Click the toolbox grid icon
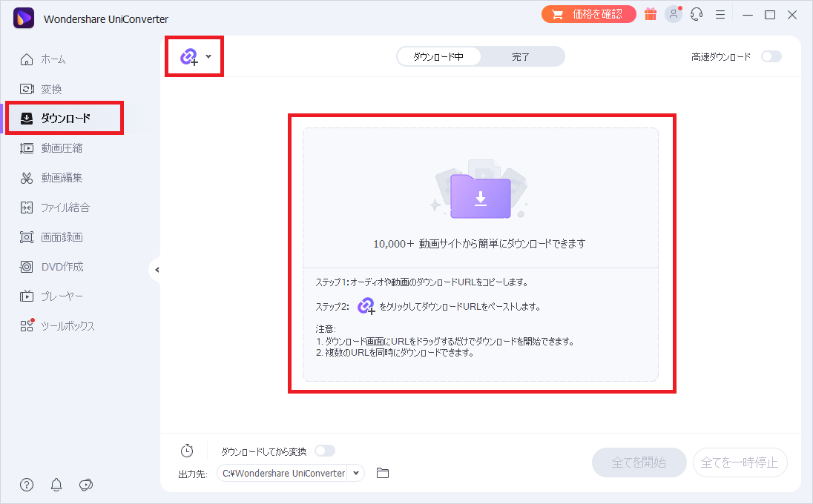 (x=27, y=325)
